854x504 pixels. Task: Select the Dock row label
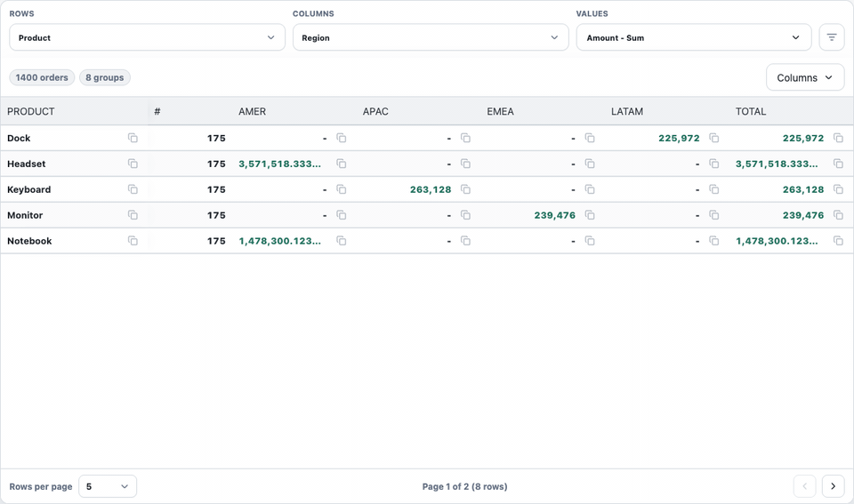point(19,138)
